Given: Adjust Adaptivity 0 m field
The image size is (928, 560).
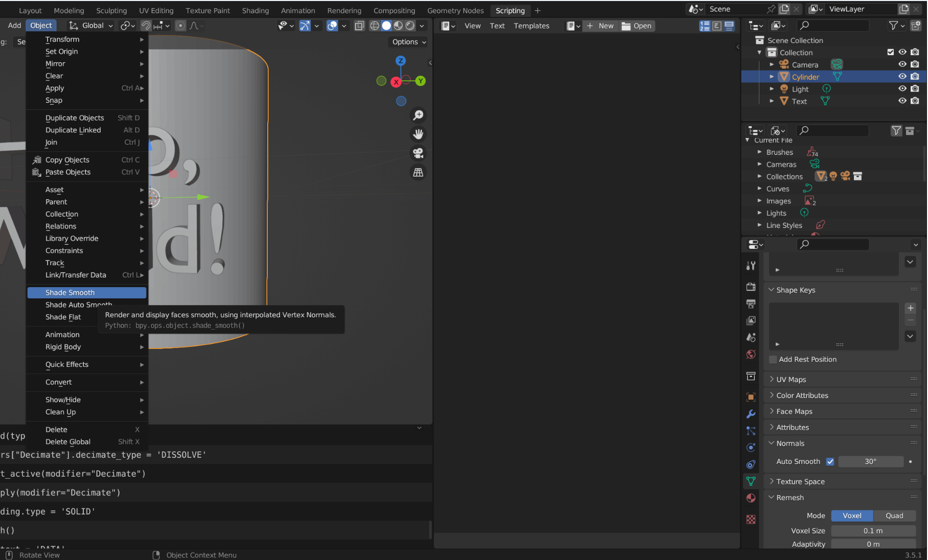Looking at the screenshot, I should click(873, 544).
